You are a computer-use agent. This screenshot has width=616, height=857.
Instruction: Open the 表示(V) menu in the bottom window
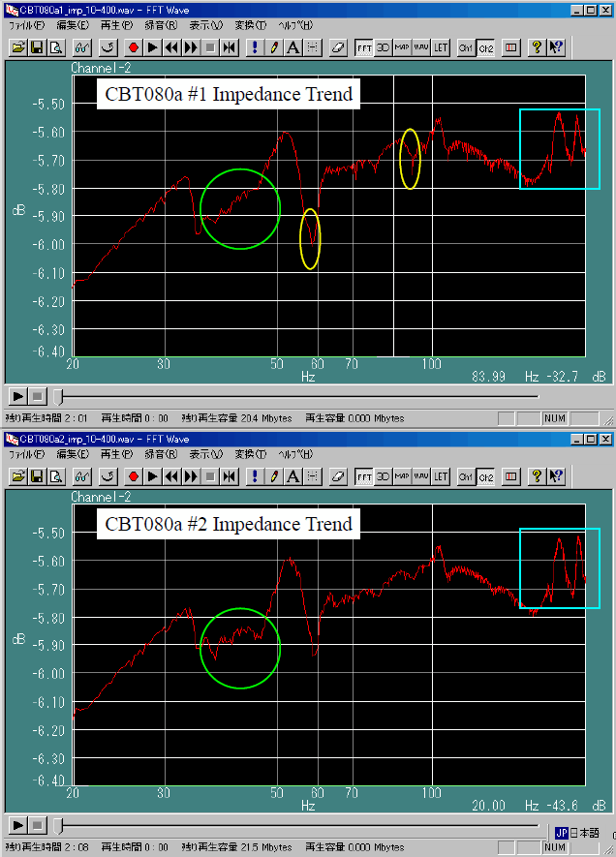(x=205, y=454)
